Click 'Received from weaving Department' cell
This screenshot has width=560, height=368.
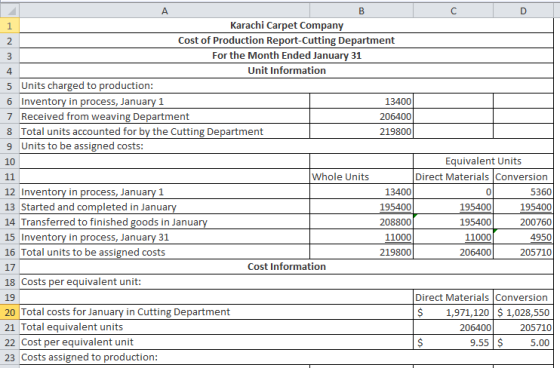[164, 116]
